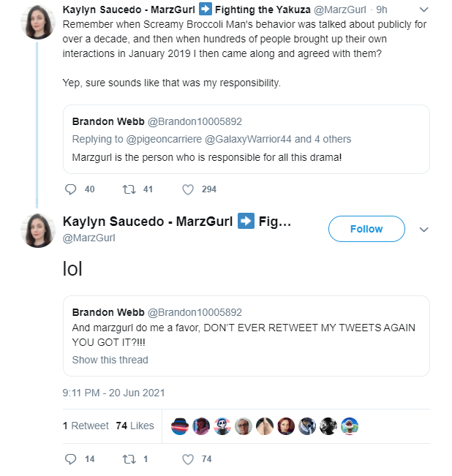Viewport: 452px width, 476px height.
Task: Like the 'lol' tweet with 74 likes
Action: pos(188,459)
